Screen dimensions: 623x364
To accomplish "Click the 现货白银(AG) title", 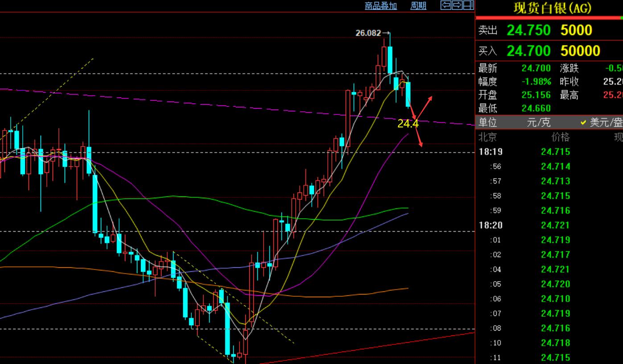I will coord(552,8).
